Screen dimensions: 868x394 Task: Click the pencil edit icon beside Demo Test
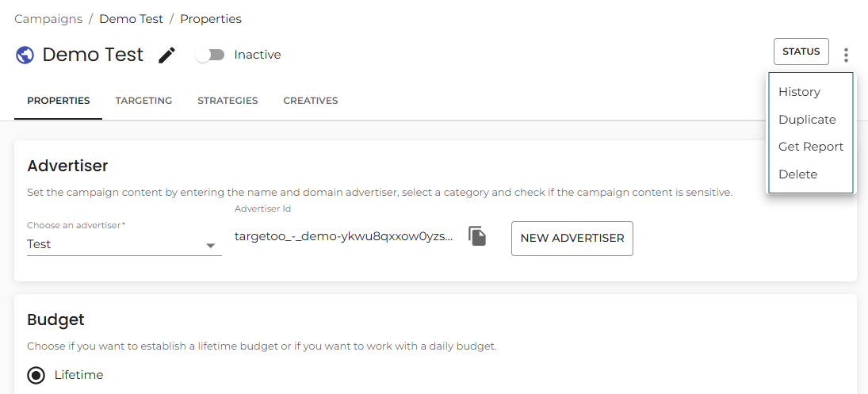[x=166, y=55]
